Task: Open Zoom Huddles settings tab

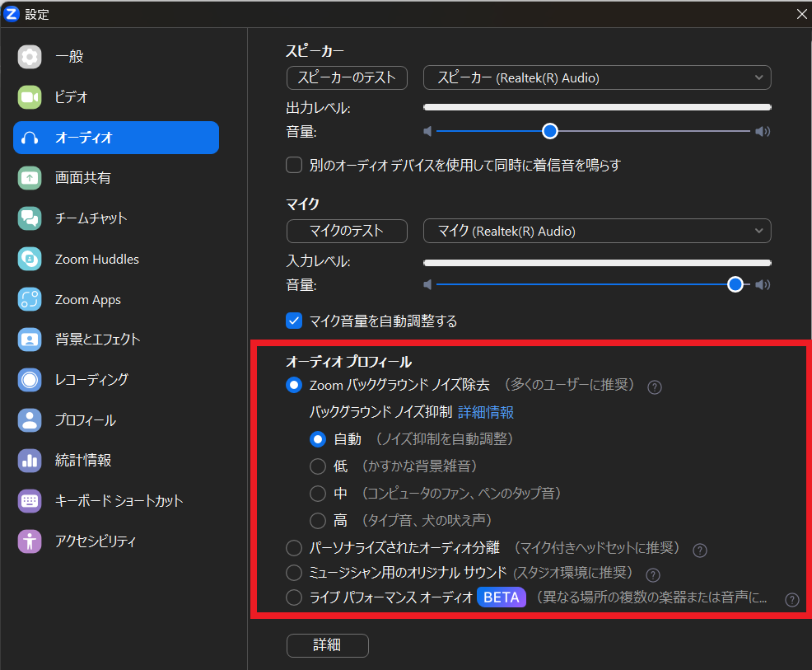Action: tap(116, 259)
